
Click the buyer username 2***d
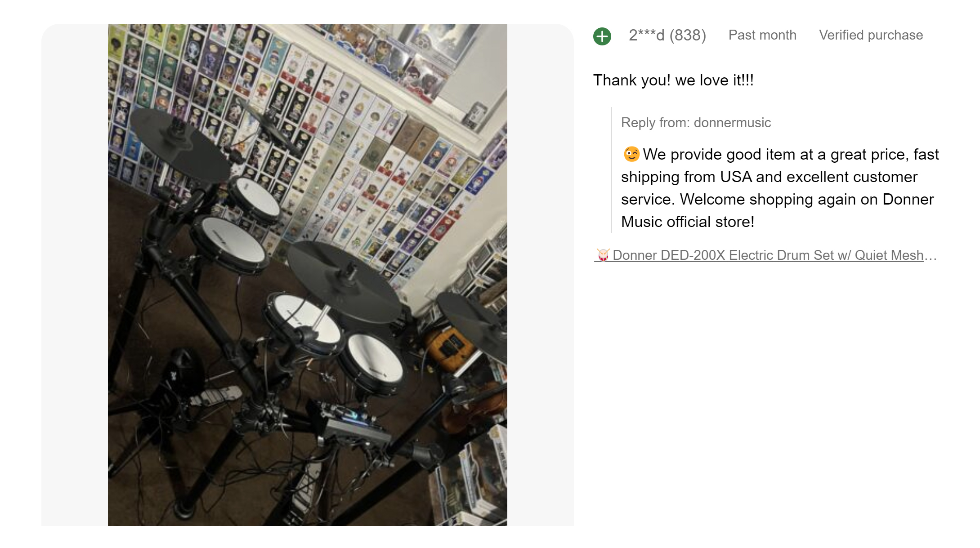pos(646,35)
